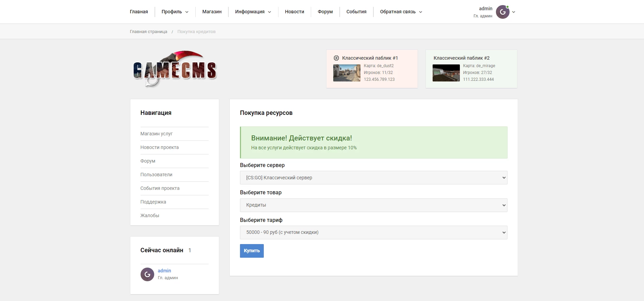Click Игроков: 27/32 player count
The width and height of the screenshot is (644, 301).
click(x=478, y=73)
